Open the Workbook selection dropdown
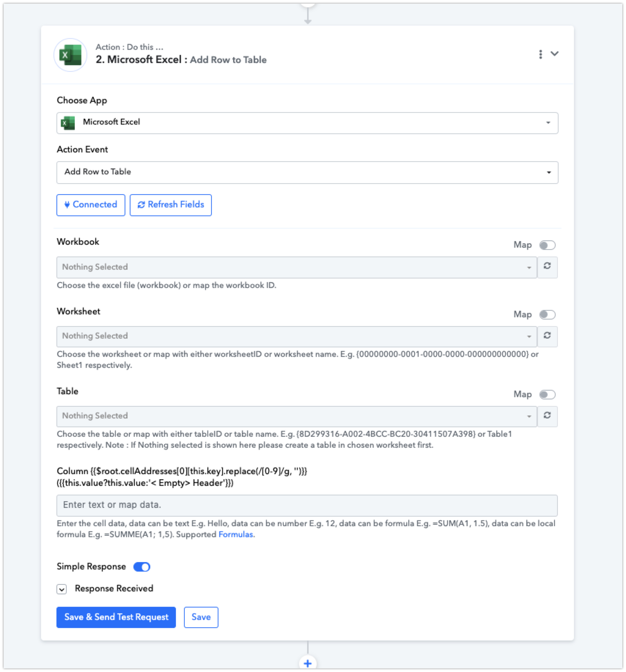 point(297,267)
